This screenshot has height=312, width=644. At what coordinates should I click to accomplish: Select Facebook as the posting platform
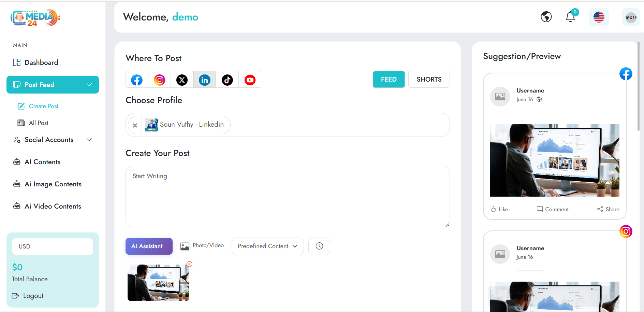(137, 80)
